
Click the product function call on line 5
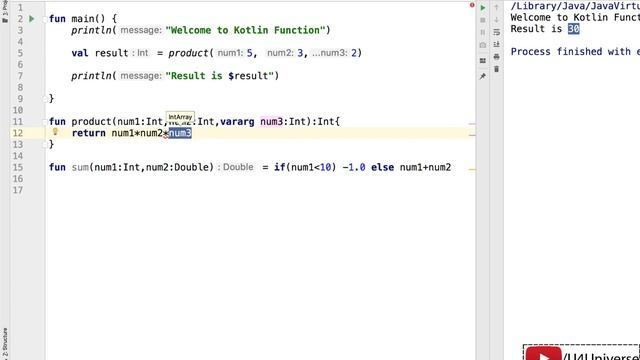click(x=189, y=53)
